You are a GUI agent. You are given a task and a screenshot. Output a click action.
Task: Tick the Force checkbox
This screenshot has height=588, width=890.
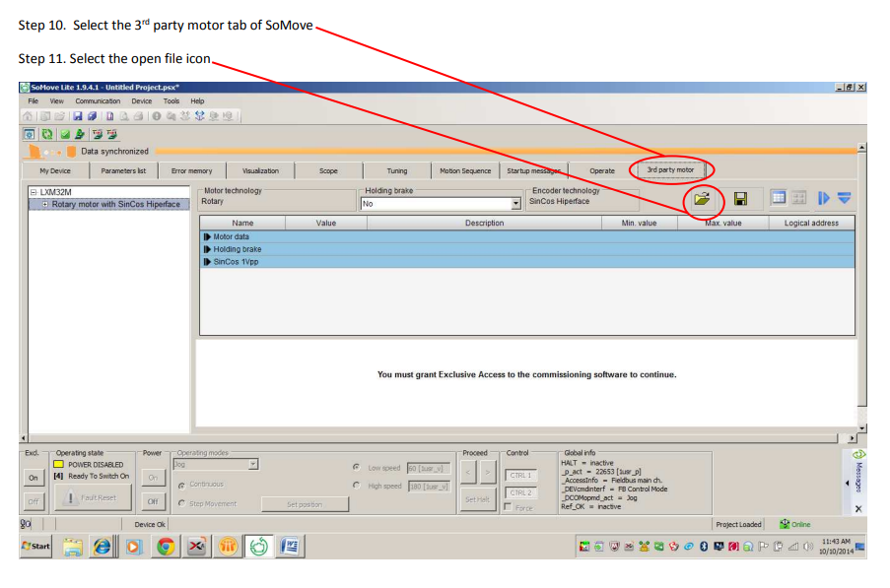click(x=508, y=507)
